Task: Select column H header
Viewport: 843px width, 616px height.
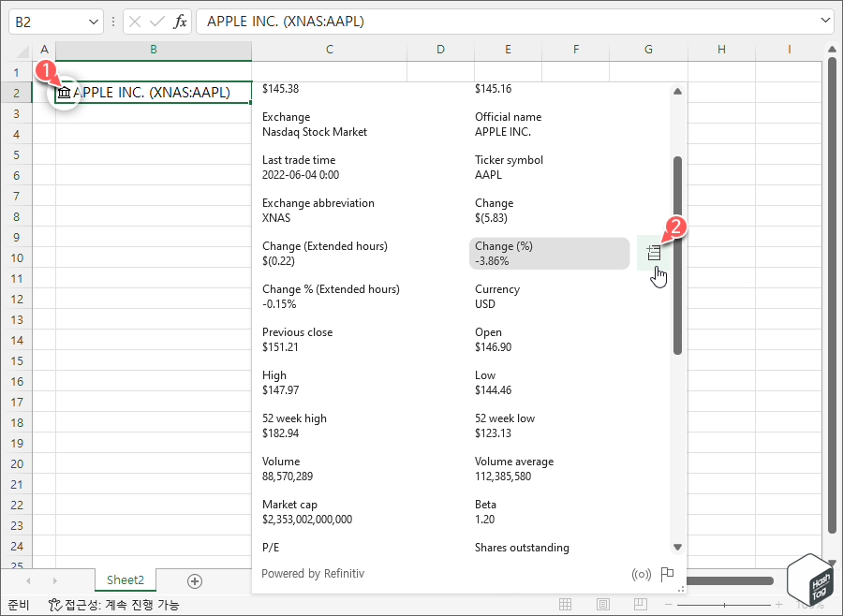Action: pos(721,50)
